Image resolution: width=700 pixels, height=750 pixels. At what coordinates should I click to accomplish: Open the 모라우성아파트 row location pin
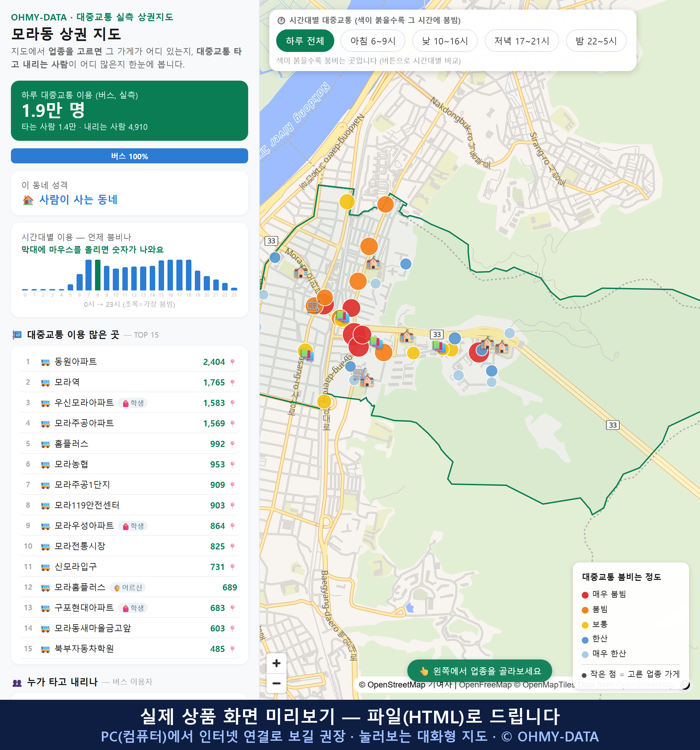232,526
